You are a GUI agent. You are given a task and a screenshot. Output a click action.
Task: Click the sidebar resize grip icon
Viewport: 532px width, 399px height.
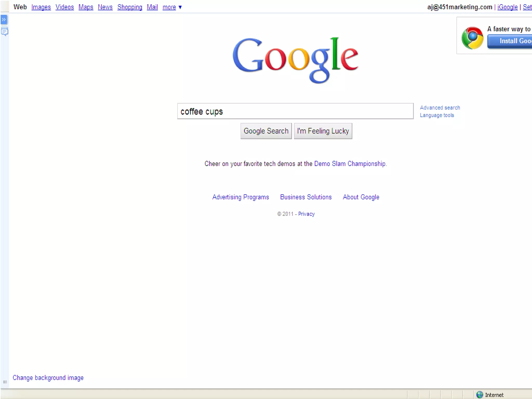click(x=5, y=382)
